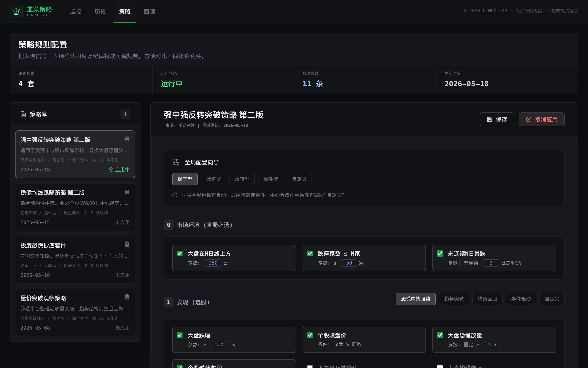Select the 激进型 global template
Image resolution: width=588 pixels, height=368 pixels.
214,179
